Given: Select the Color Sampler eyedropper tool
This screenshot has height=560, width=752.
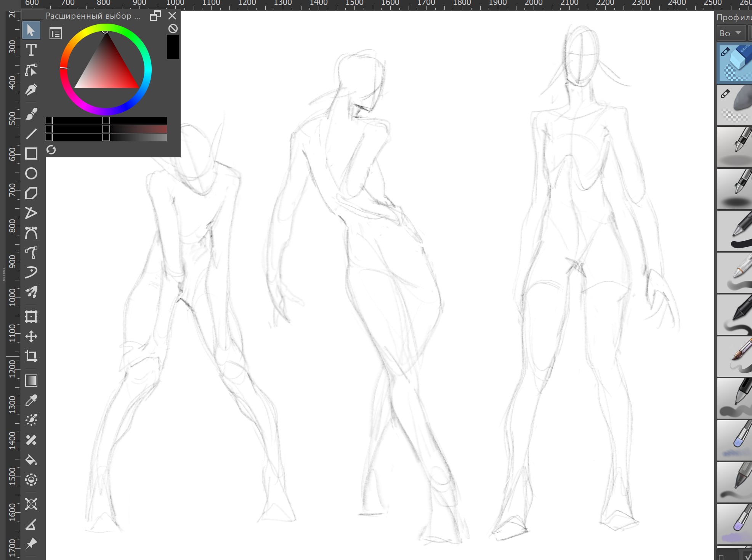Looking at the screenshot, I should click(31, 400).
